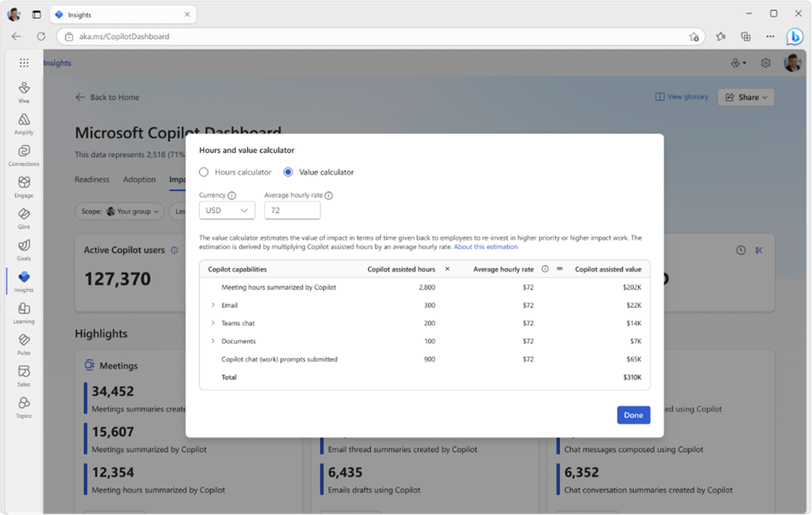The height and width of the screenshot is (515, 812).
Task: Open the Bing Copilot browser sidebar icon
Action: tap(794, 37)
